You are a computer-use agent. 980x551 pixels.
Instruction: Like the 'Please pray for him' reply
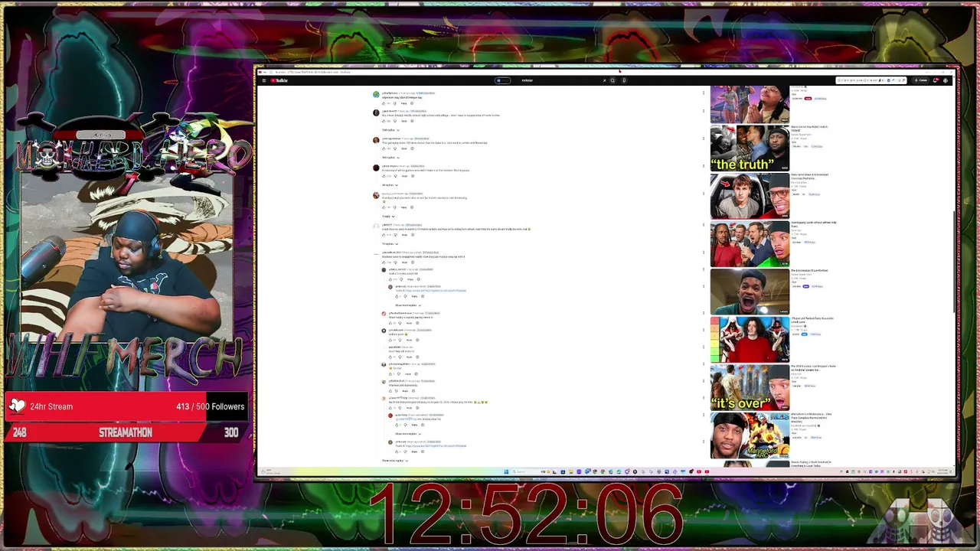[x=390, y=408]
